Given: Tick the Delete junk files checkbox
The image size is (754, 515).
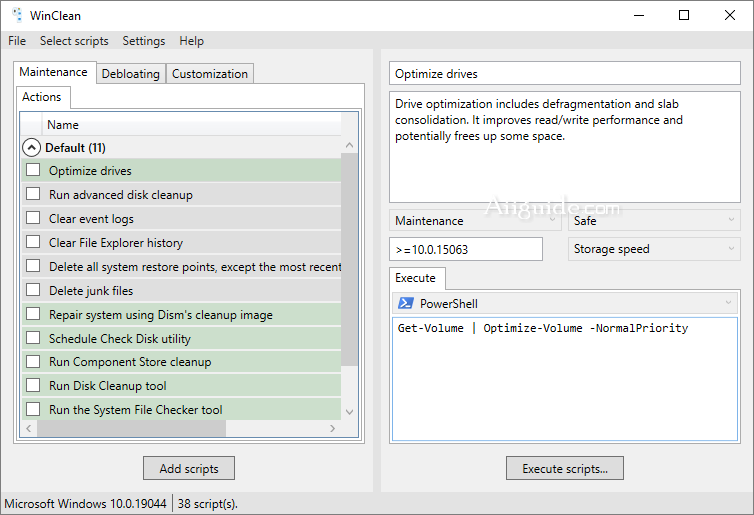Looking at the screenshot, I should coord(33,289).
